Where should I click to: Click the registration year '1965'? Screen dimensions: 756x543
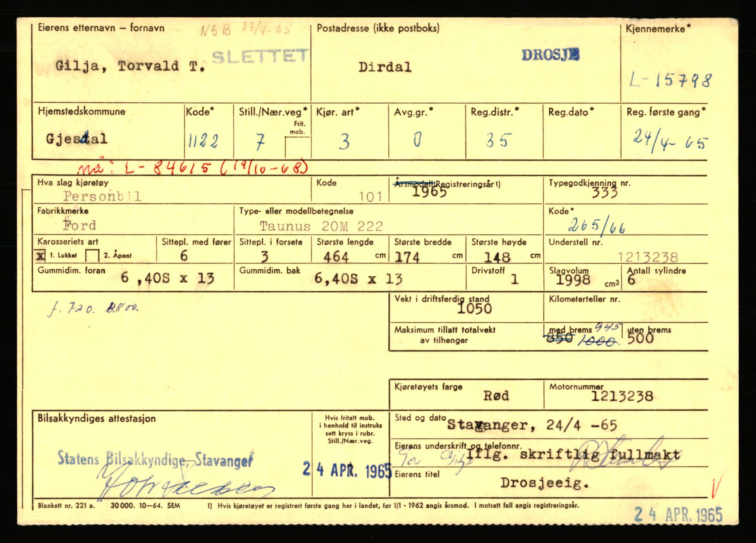pyautogui.click(x=429, y=192)
